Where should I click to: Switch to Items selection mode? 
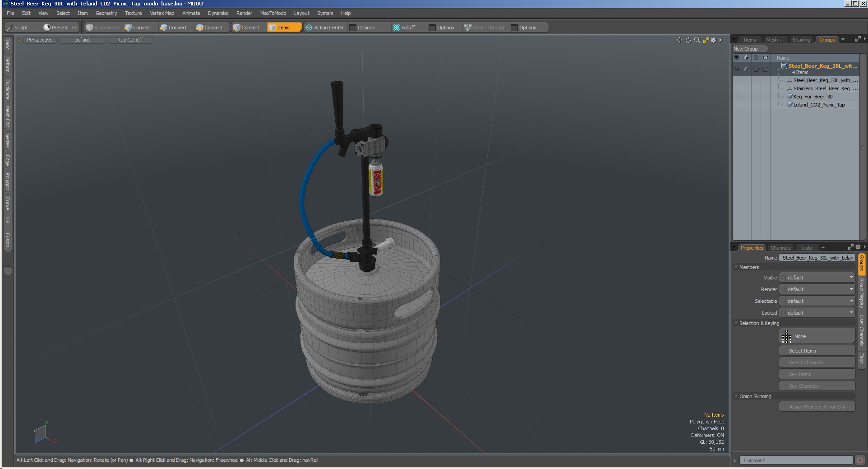284,28
